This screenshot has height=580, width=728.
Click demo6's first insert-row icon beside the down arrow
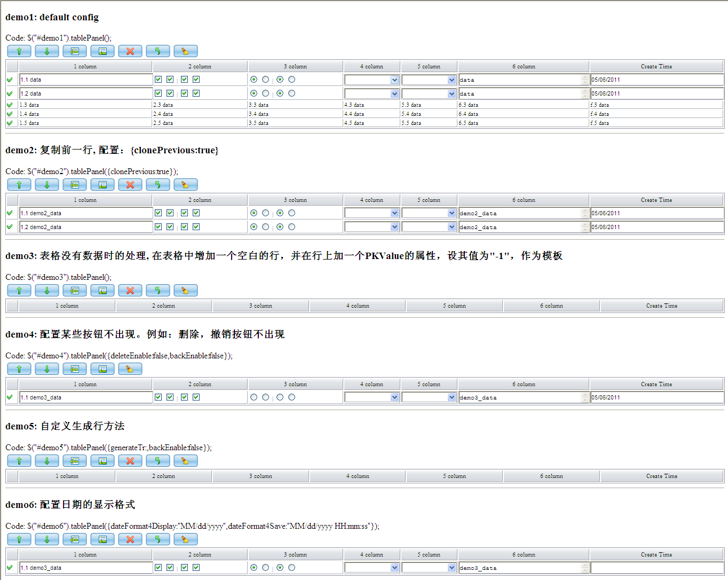75,539
